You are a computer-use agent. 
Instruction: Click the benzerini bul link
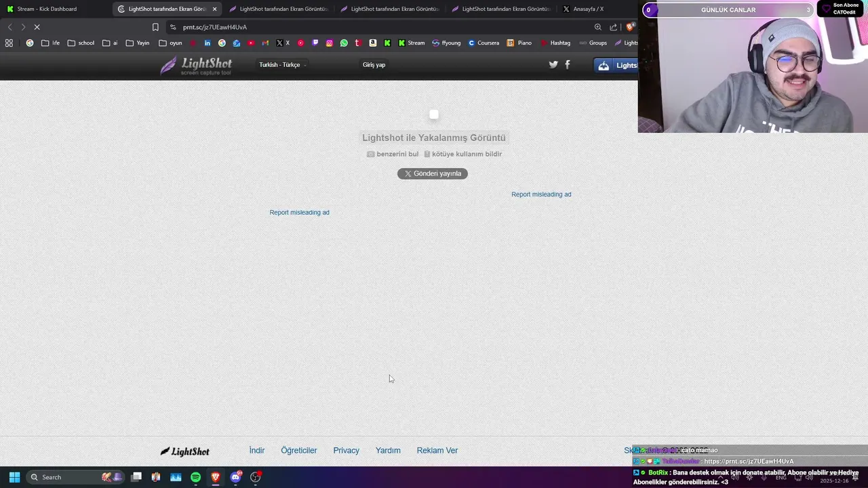click(x=393, y=154)
